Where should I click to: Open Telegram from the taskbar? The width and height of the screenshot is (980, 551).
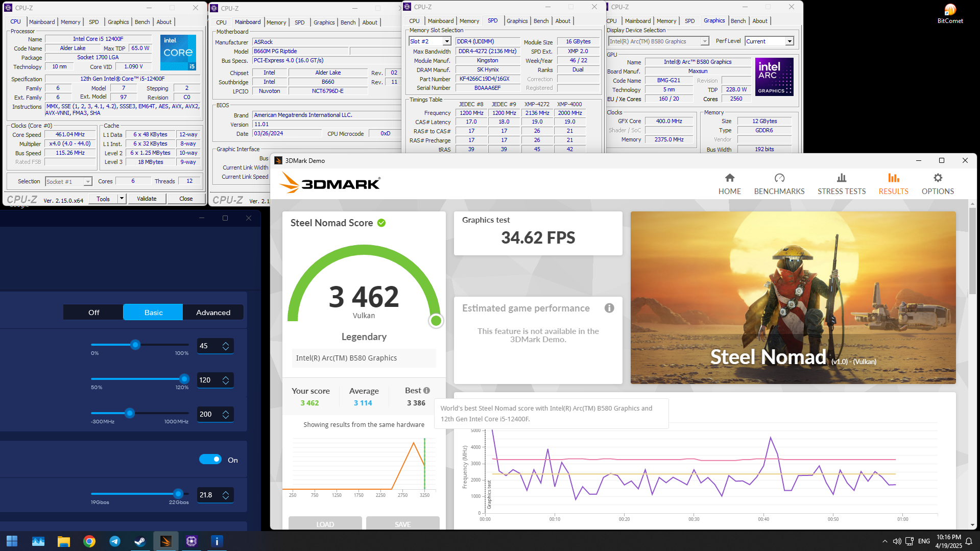(115, 541)
